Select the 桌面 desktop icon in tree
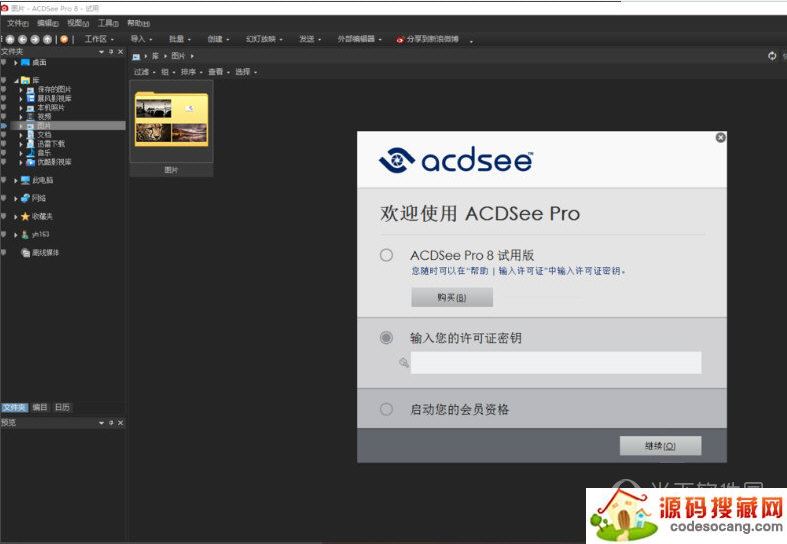The image size is (787, 544). pyautogui.click(x=25, y=62)
